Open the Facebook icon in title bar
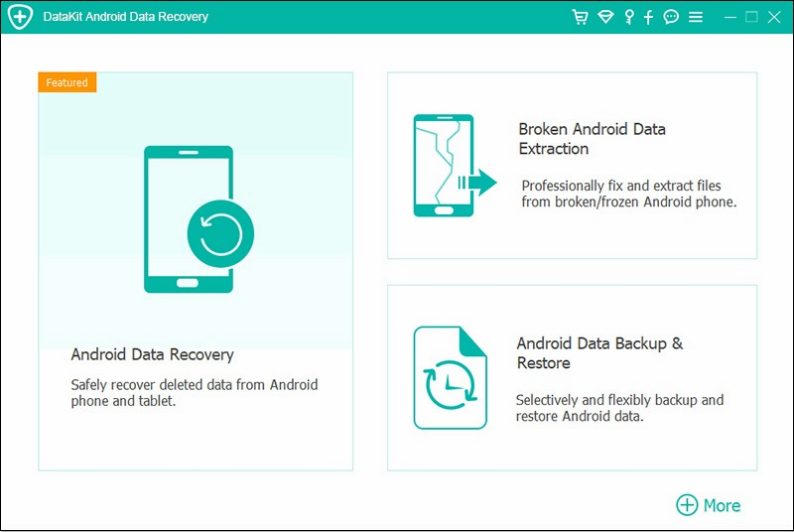Viewport: 794px width, 532px height. [x=648, y=17]
